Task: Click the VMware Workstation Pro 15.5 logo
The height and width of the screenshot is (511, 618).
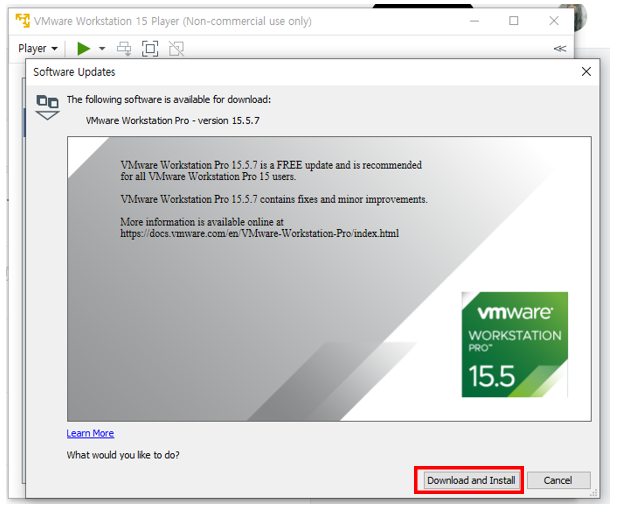Action: pyautogui.click(x=514, y=344)
